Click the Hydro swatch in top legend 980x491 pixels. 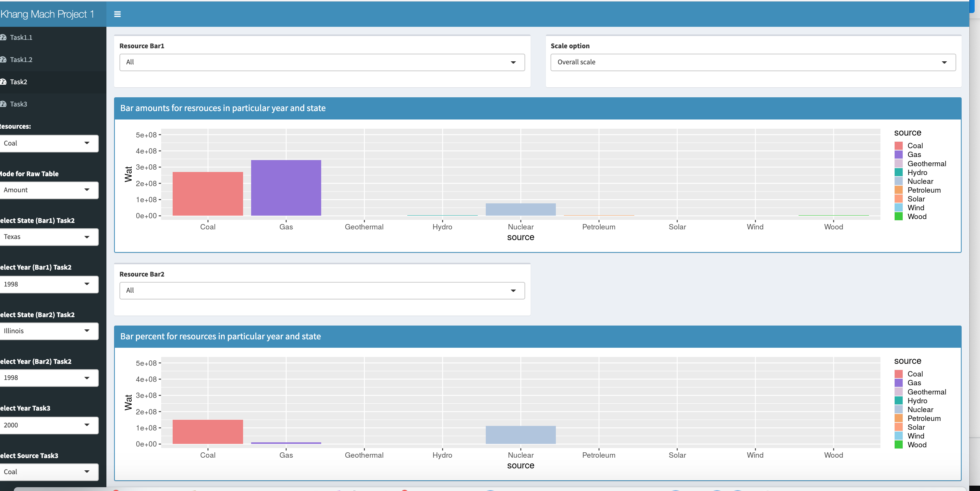click(898, 172)
